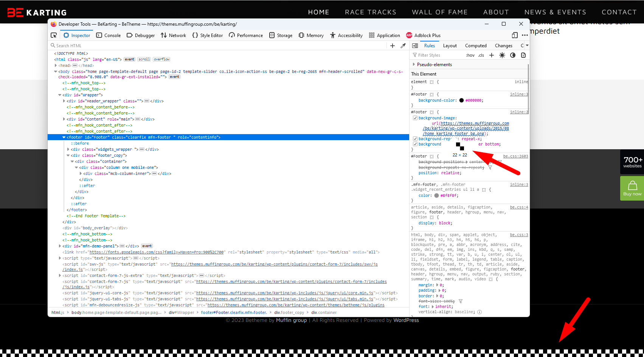Open devtools customize menu (three dots)

(525, 35)
